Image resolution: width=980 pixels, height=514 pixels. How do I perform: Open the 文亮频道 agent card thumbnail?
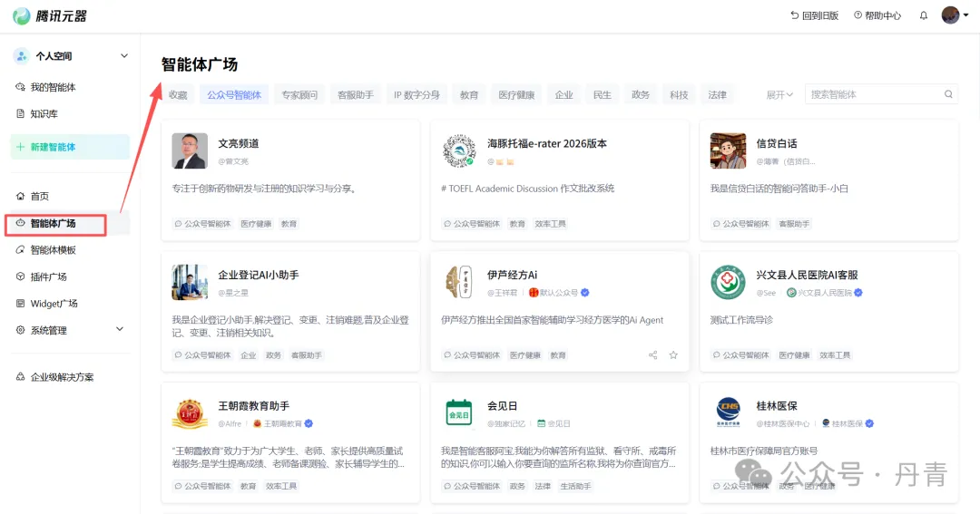click(x=190, y=151)
